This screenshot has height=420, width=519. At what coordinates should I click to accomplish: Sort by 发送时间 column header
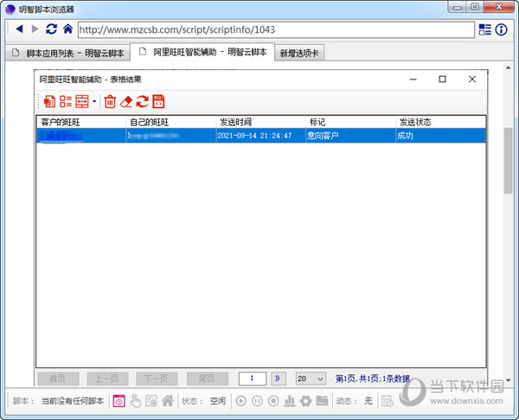tap(261, 122)
